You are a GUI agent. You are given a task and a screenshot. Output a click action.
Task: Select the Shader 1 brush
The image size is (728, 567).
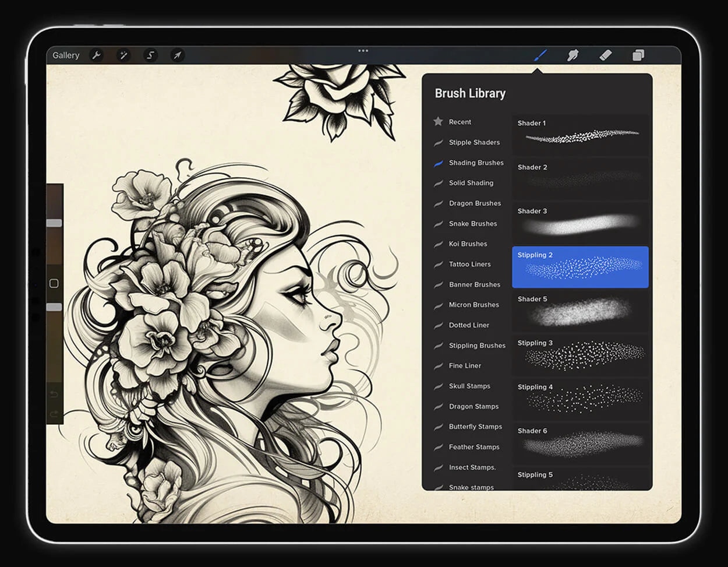click(580, 135)
